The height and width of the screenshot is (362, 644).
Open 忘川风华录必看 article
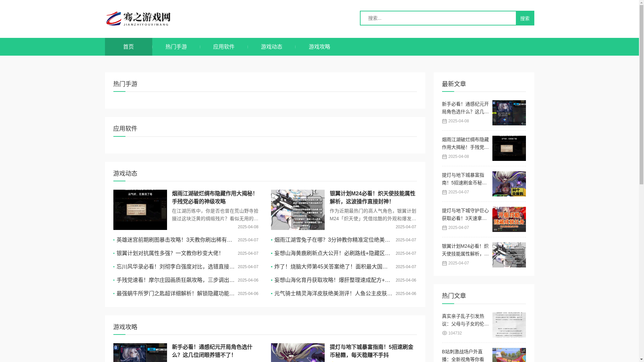click(x=175, y=267)
